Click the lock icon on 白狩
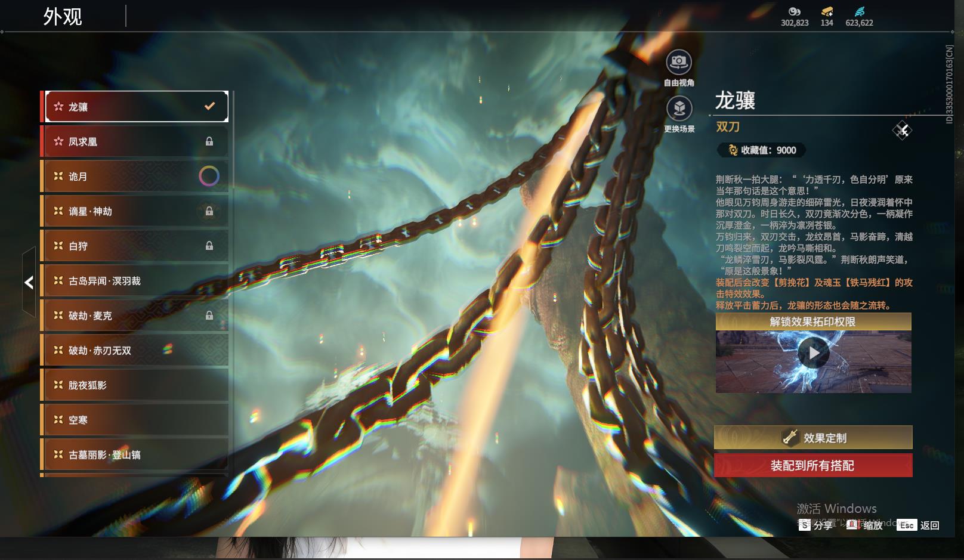 209,246
